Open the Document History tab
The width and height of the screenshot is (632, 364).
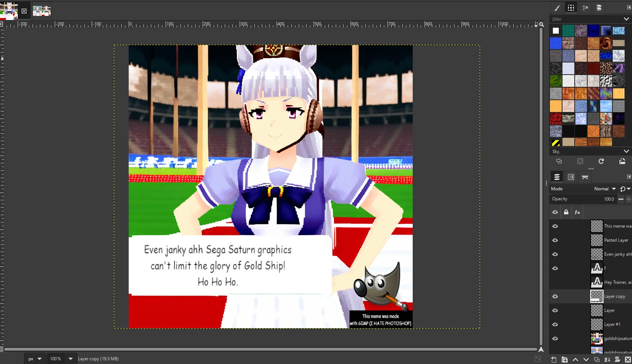click(x=599, y=8)
